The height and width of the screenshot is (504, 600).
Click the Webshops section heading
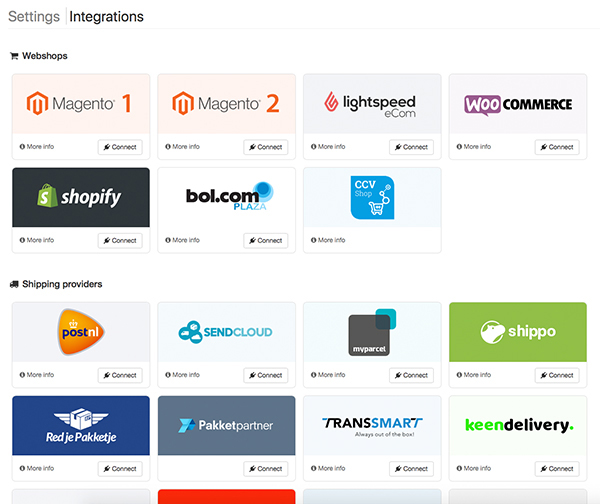45,56
